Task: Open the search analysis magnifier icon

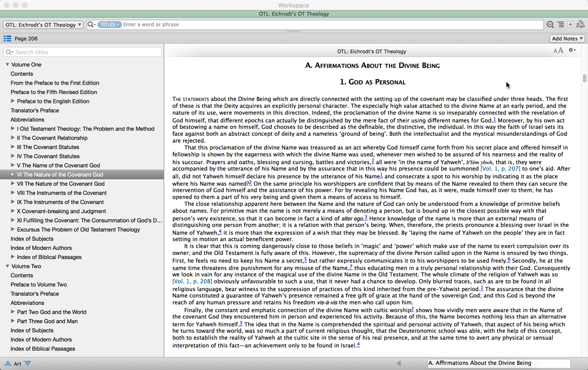Action: pos(550,25)
